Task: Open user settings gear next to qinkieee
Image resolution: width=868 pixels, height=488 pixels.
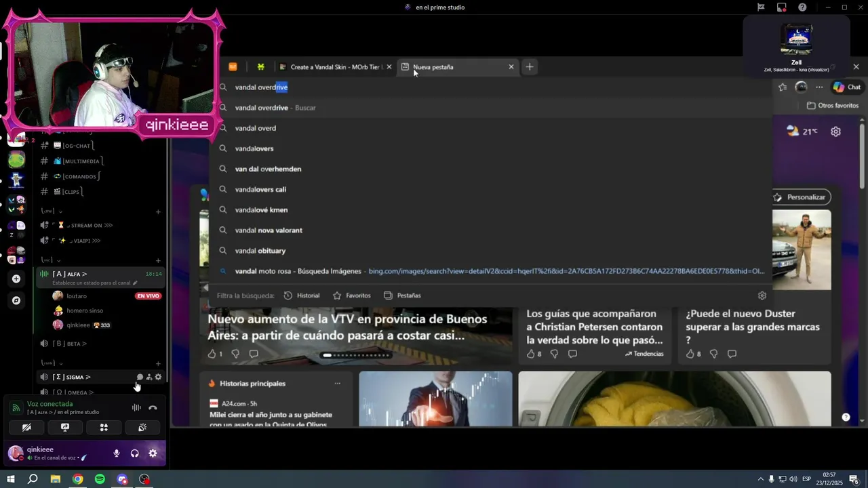Action: [153, 453]
